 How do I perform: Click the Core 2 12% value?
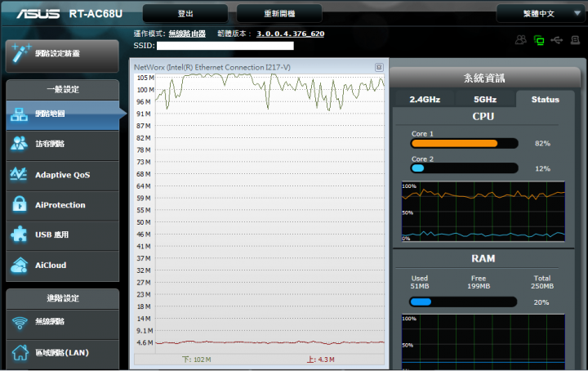click(x=542, y=169)
